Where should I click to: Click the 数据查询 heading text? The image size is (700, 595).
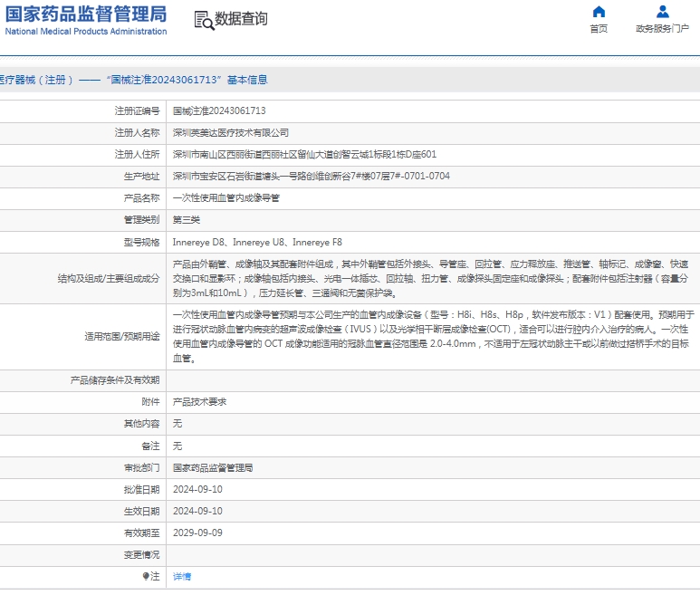click(241, 19)
